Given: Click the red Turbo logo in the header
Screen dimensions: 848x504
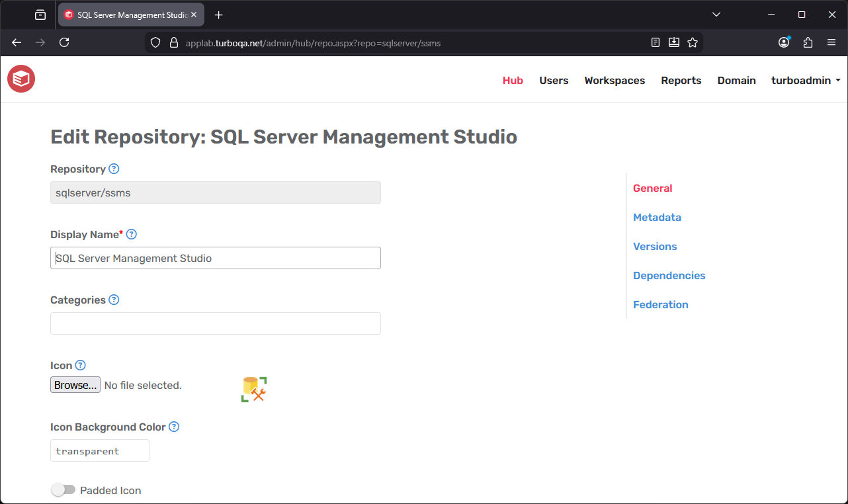Looking at the screenshot, I should click(21, 79).
